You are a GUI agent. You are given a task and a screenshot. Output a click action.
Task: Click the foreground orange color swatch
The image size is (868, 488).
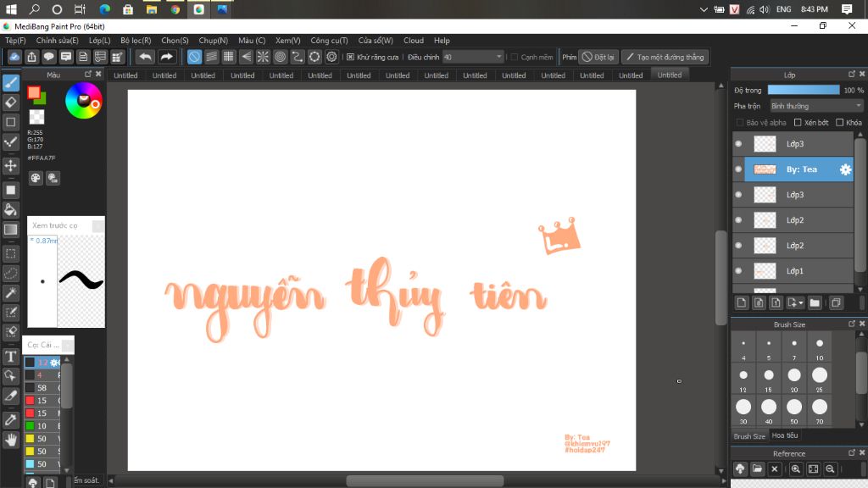pos(34,92)
